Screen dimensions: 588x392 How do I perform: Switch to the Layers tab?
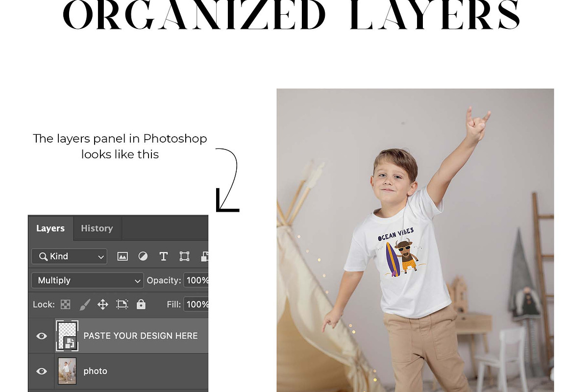50,228
